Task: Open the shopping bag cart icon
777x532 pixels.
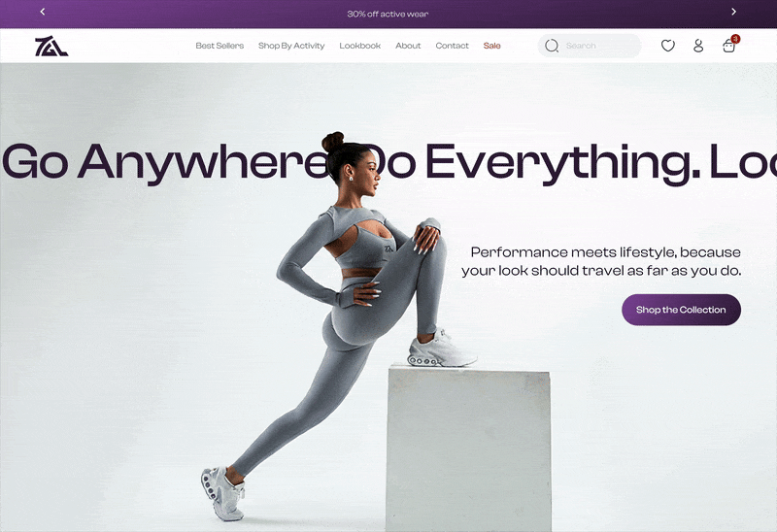Action: point(728,46)
